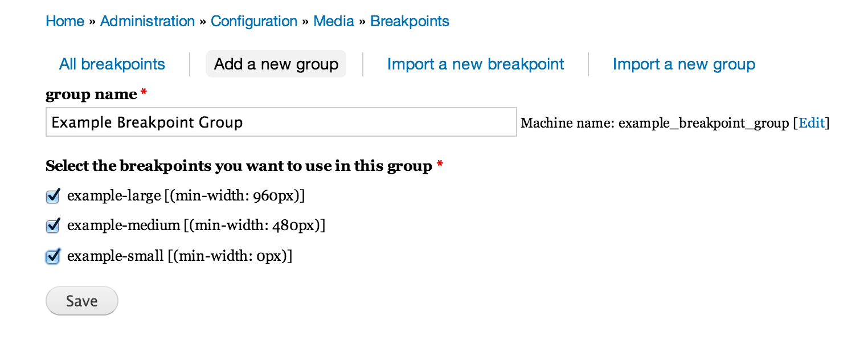Open the Administration breadcrumb link
Viewport: 868px width, 344px height.
[148, 22]
